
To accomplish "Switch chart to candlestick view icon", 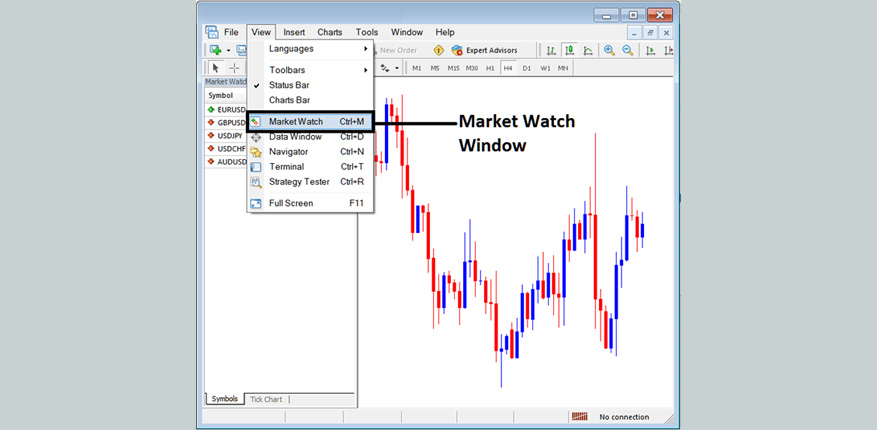I will coord(569,50).
